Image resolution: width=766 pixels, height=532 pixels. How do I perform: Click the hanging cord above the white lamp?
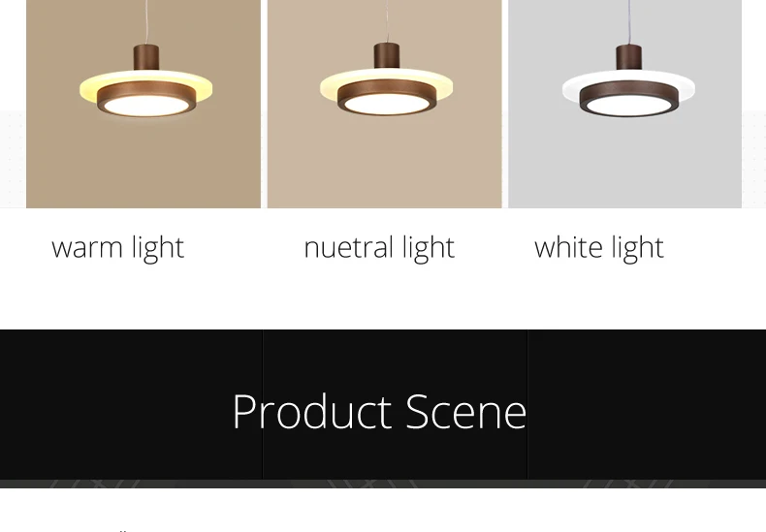[x=628, y=22]
